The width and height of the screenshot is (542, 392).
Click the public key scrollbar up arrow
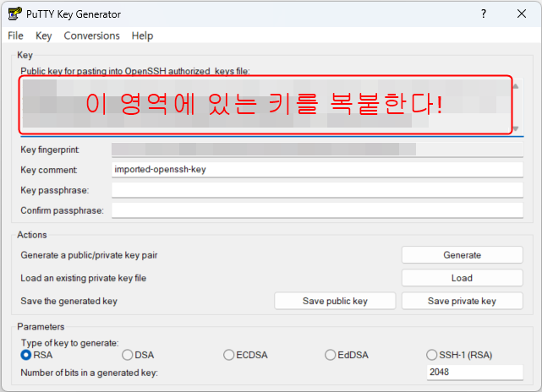516,86
